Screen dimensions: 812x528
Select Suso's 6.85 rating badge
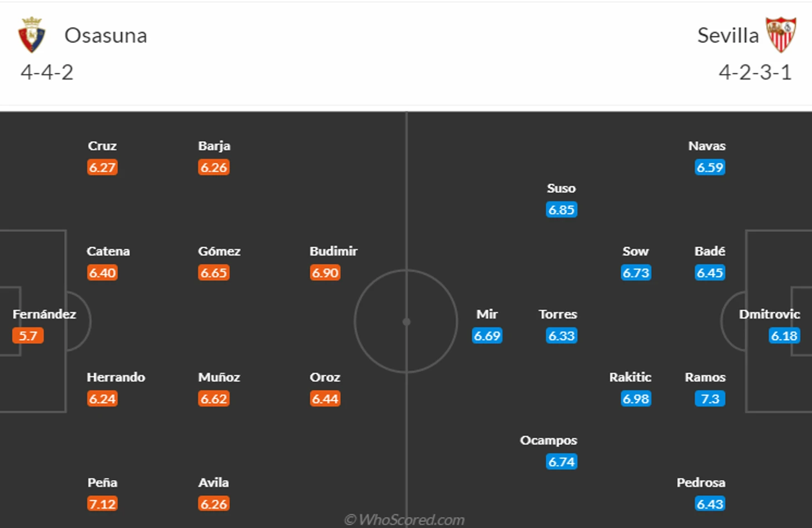tap(562, 210)
